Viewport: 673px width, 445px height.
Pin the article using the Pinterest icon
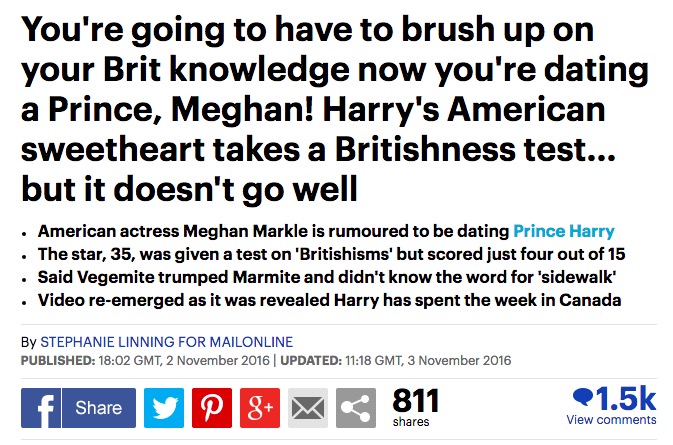pos(212,408)
